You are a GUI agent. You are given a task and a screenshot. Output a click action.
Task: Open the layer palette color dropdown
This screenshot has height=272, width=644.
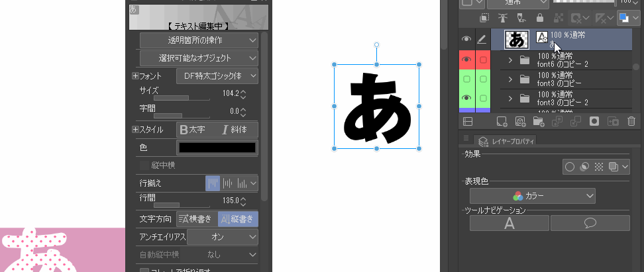pyautogui.click(x=473, y=3)
